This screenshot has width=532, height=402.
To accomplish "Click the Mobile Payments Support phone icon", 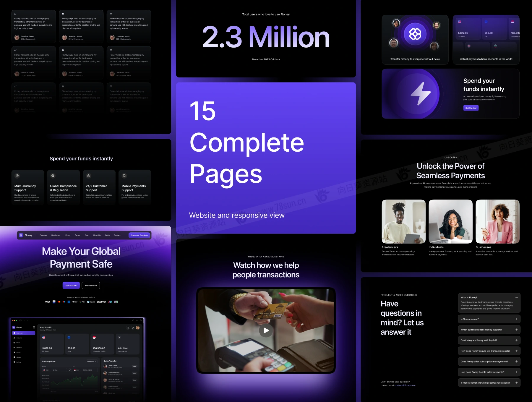I will [x=124, y=176].
